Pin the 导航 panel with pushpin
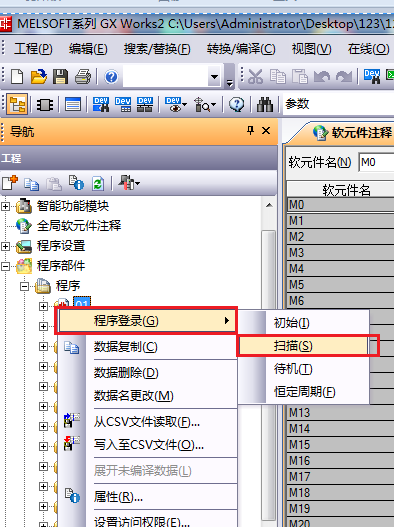 250,130
